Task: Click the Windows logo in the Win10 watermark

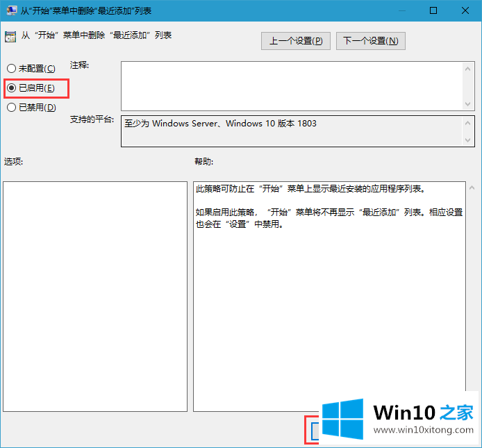Action: tap(342, 420)
